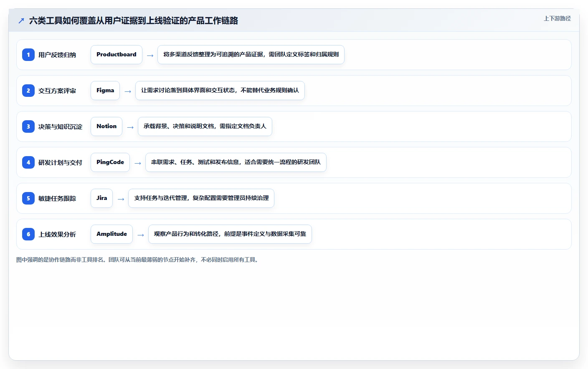Click the 决策与知识沉淀 step label
Screen dimensions: 588x369
tap(60, 126)
